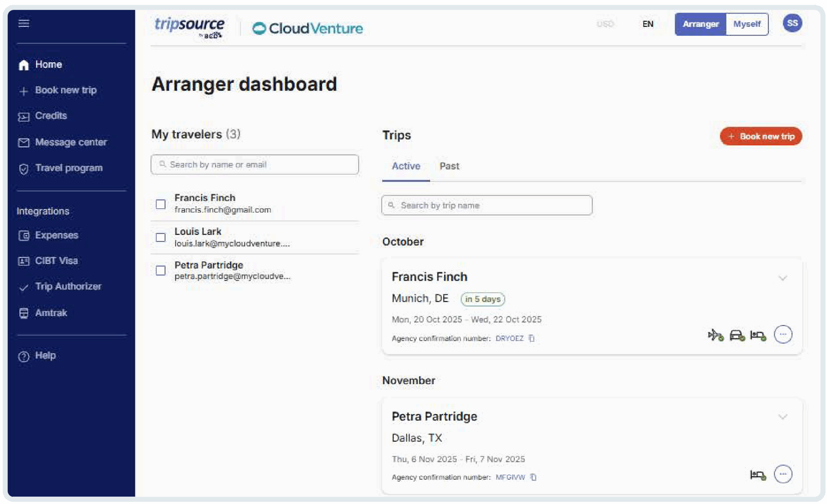Viewport: 827px width, 504px height.
Task: Switch to Myself mode
Action: coord(747,24)
